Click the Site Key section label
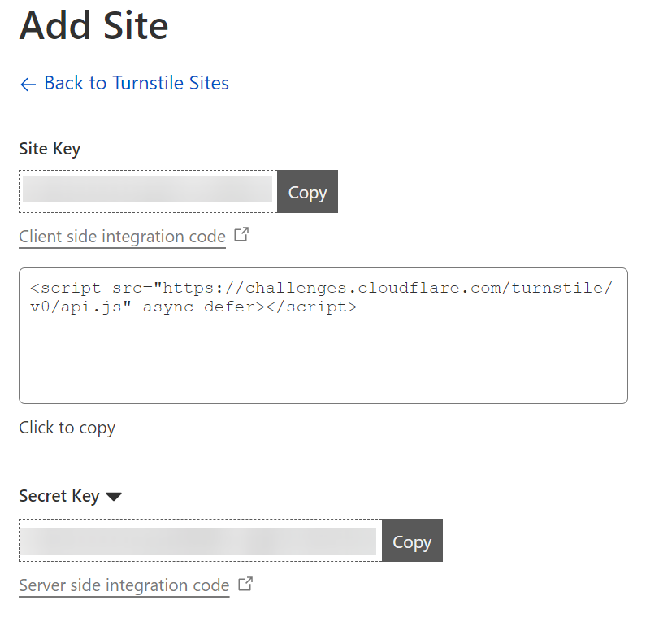672x635 pixels. pos(49,149)
